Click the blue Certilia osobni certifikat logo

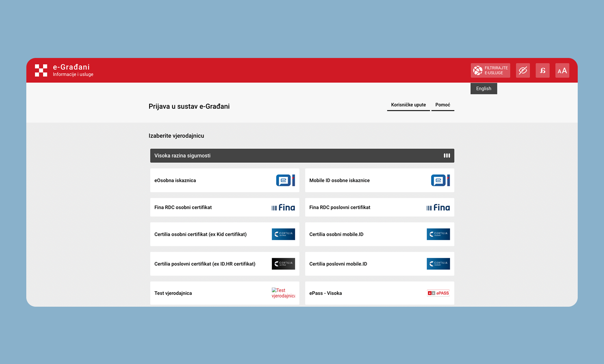click(283, 234)
